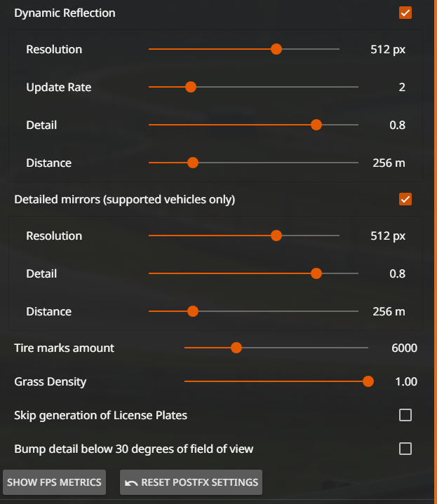
Task: Click Dynamic Reflection Detail slider handle
Action: [316, 125]
